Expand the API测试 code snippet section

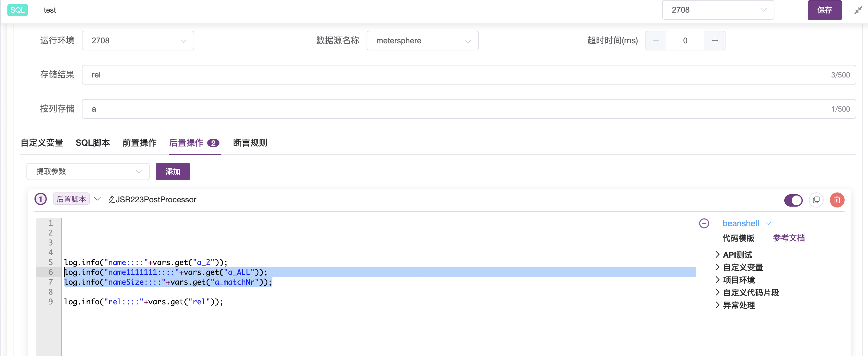(x=737, y=254)
